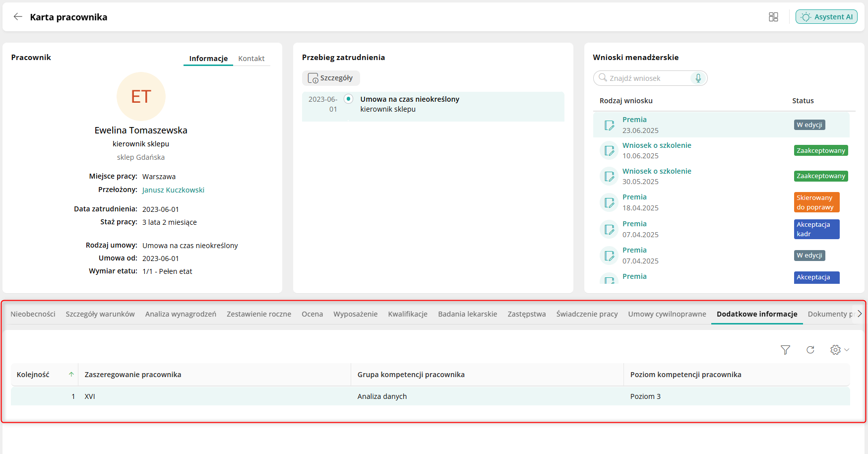Click the ET avatar circle

(141, 97)
